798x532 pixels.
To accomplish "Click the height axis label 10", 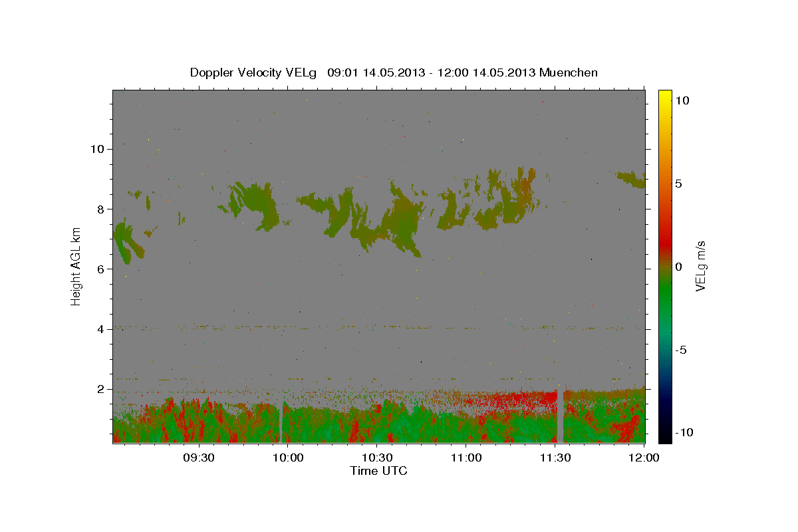I will tap(98, 149).
